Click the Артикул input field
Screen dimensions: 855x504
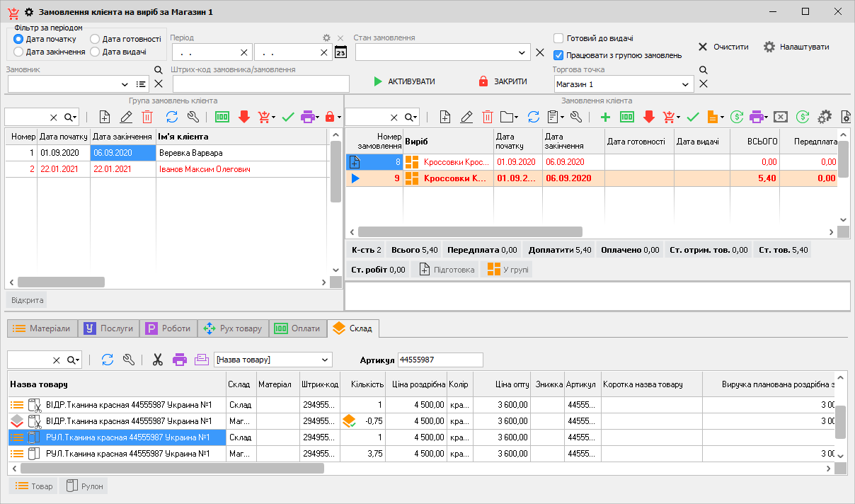coord(440,360)
